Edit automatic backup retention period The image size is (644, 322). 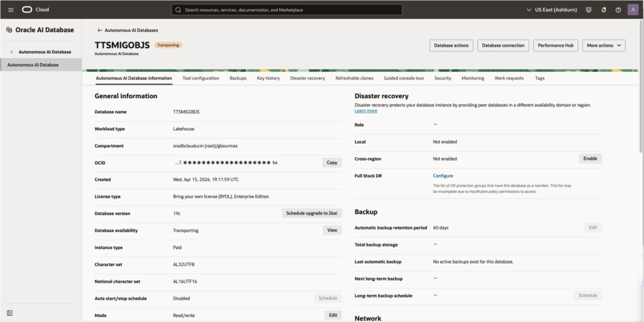pyautogui.click(x=593, y=228)
